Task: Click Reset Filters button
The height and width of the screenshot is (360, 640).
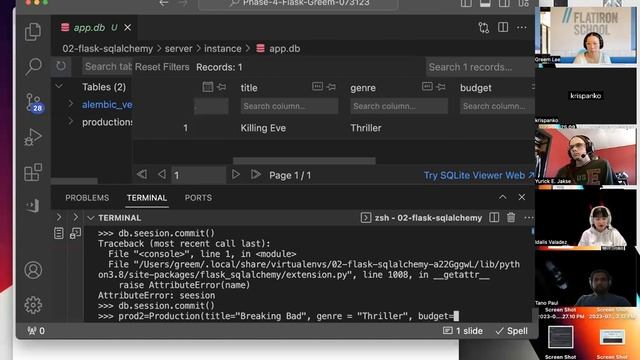Action: point(162,67)
